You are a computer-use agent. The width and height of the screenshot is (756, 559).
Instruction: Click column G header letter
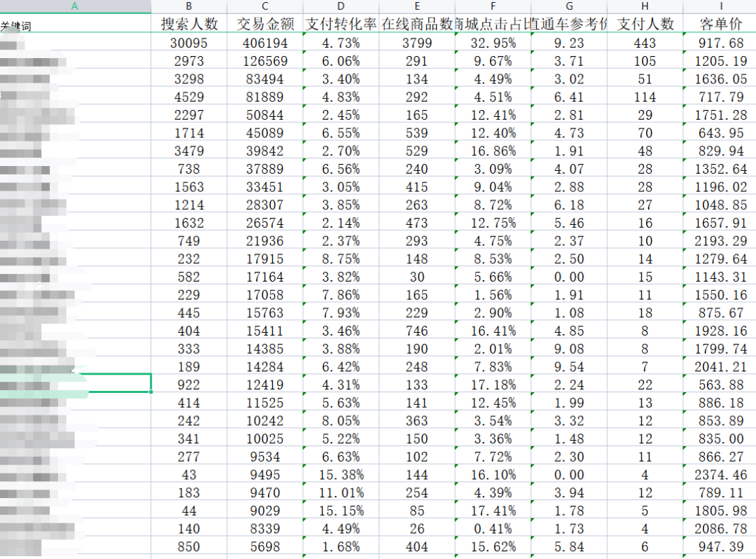[568, 6]
